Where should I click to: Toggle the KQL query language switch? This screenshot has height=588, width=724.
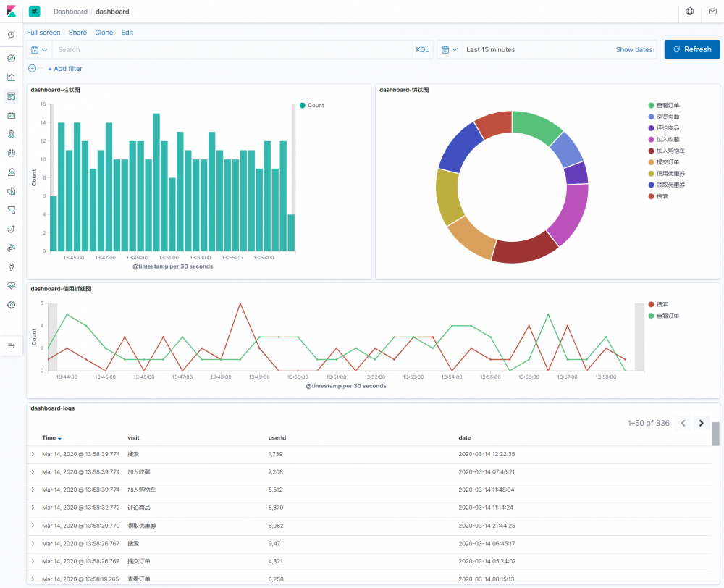(x=422, y=50)
